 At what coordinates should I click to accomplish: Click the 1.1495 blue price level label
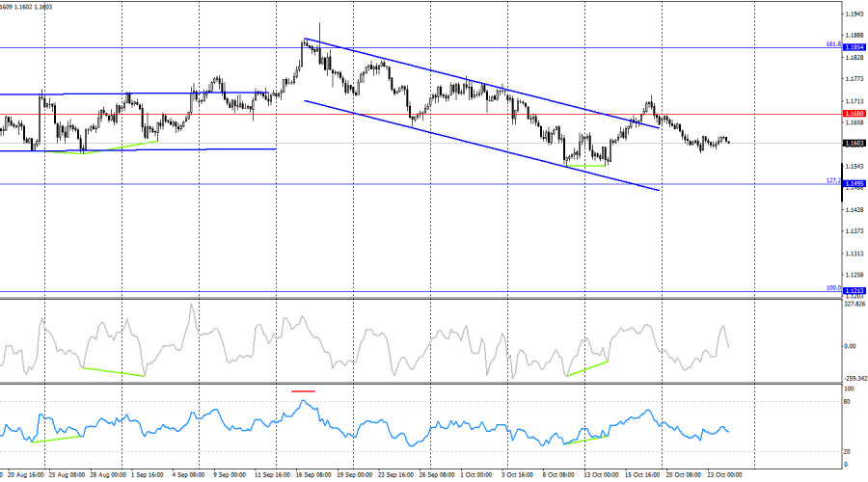(854, 183)
